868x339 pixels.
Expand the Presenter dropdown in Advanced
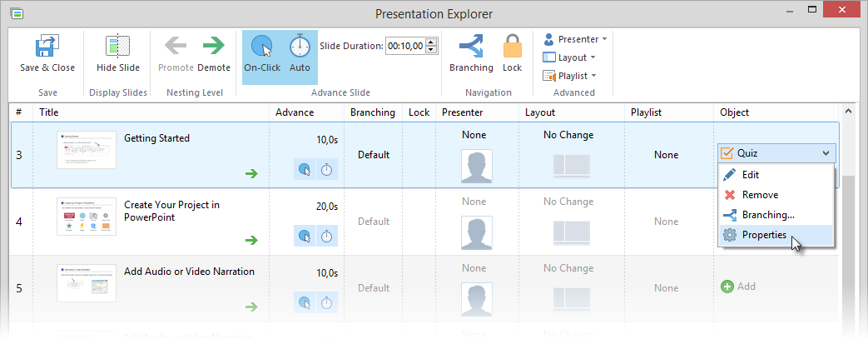pyautogui.click(x=575, y=39)
